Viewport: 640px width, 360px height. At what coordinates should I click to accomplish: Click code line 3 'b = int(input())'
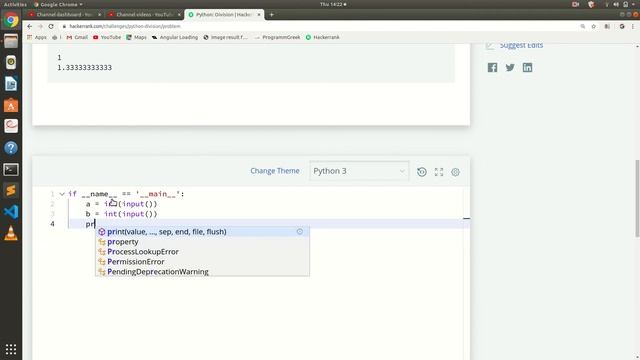(121, 214)
